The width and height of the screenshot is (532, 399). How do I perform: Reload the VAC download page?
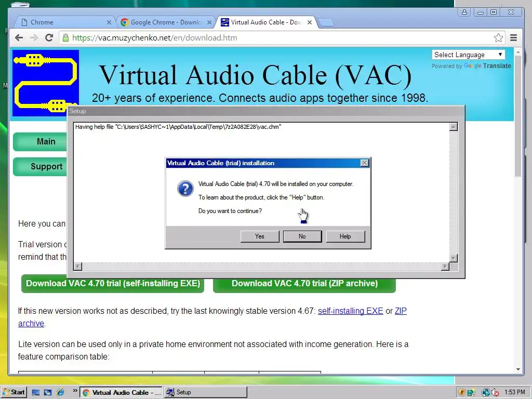click(49, 37)
